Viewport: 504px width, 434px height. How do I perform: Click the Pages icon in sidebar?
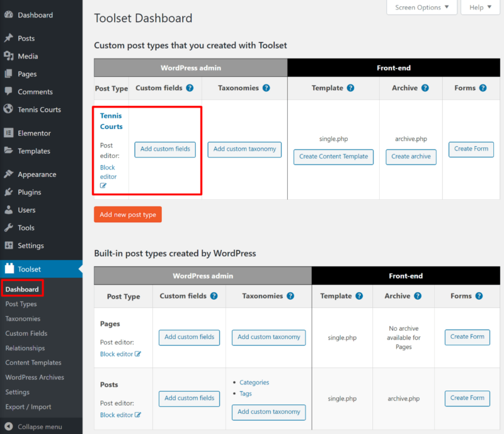[x=9, y=74]
